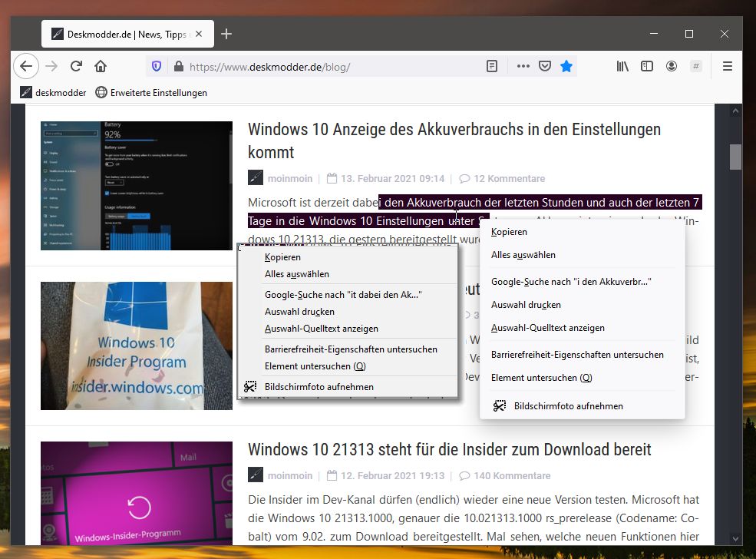Viewport: 756px width, 559px height.
Task: Go to the Firefox Home page icon
Action: coord(101,67)
